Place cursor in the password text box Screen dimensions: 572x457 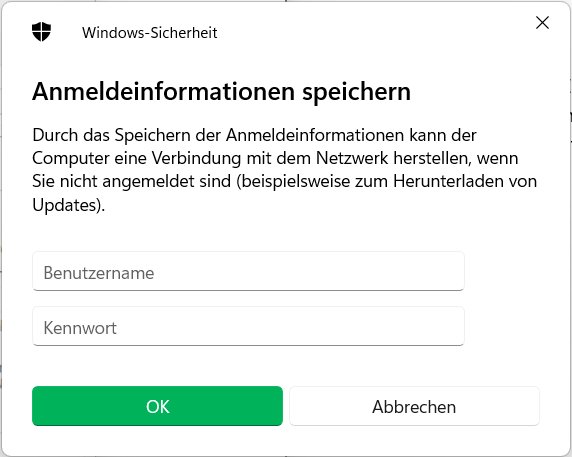tap(248, 326)
